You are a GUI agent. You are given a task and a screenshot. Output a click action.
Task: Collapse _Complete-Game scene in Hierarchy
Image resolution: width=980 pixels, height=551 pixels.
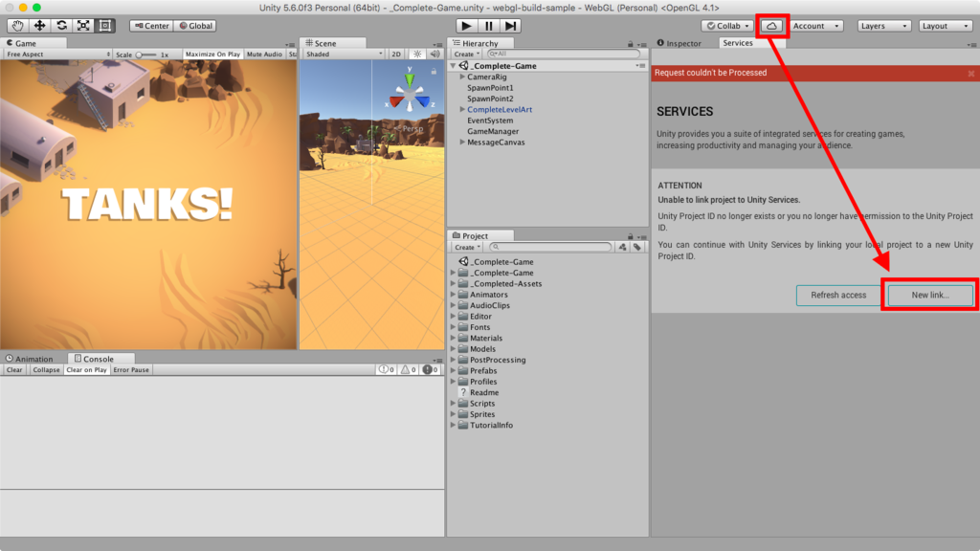point(453,66)
